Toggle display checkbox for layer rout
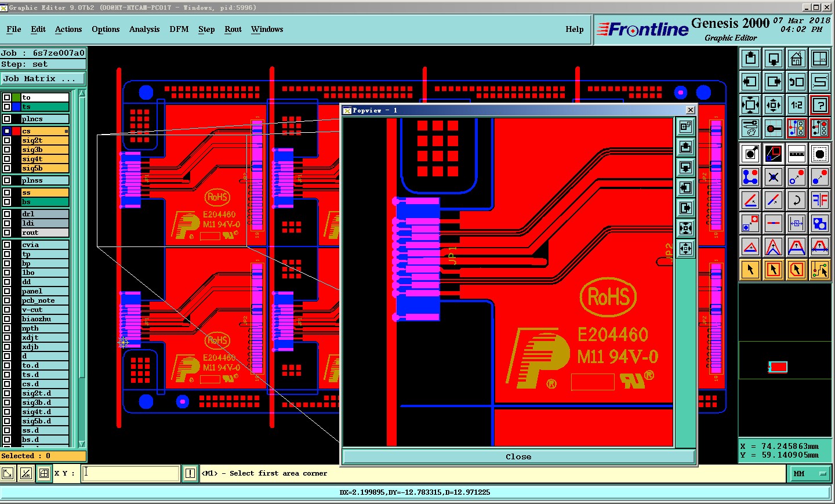835x504 pixels. (x=7, y=233)
